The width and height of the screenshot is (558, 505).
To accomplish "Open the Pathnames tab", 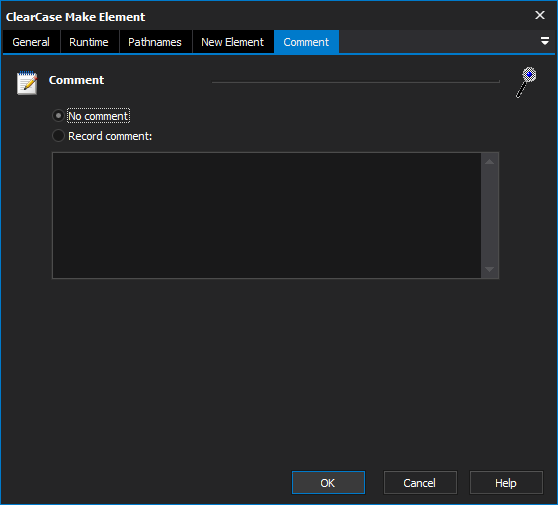I will pos(155,42).
